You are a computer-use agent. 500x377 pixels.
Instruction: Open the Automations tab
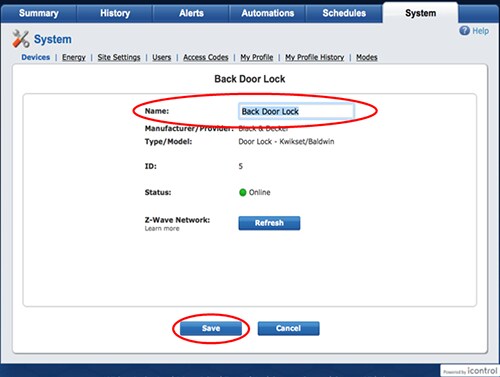(268, 13)
